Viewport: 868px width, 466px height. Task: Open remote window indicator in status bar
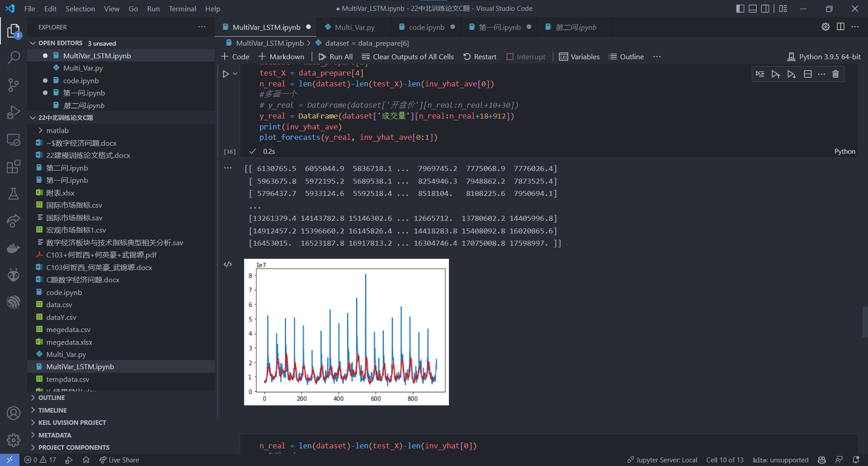(x=9, y=460)
